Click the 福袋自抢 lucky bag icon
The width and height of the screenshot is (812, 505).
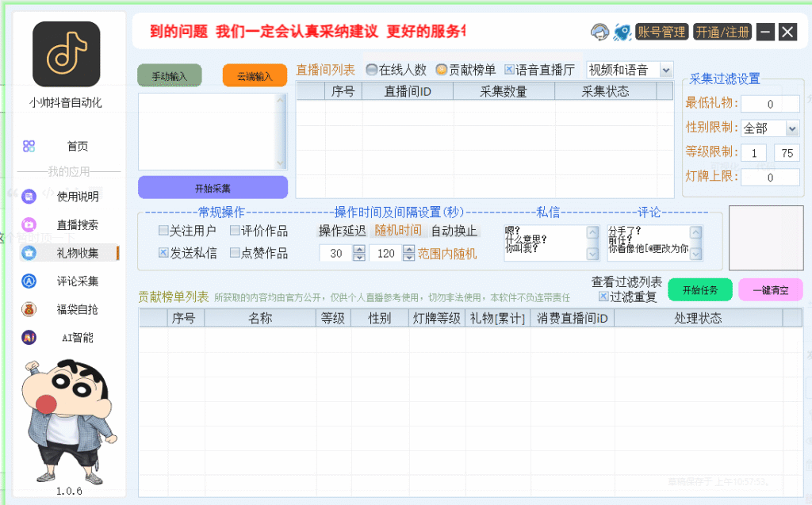(x=29, y=309)
